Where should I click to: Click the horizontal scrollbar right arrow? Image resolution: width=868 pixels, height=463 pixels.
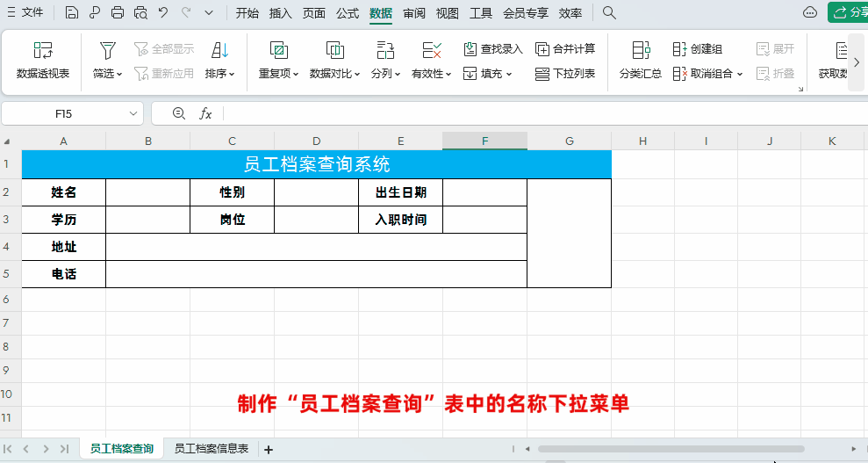click(854, 449)
